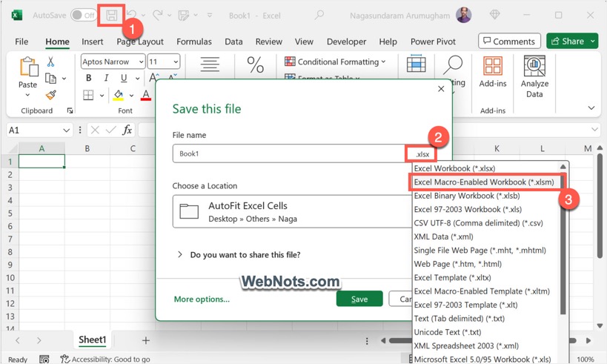Image resolution: width=607 pixels, height=364 pixels.
Task: Open the Add-ins button
Action: click(493, 72)
